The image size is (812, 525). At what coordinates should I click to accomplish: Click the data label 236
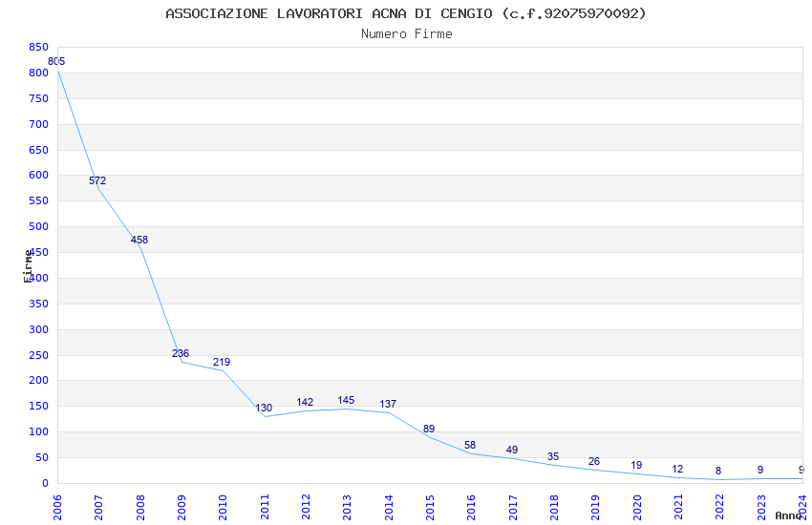(181, 354)
